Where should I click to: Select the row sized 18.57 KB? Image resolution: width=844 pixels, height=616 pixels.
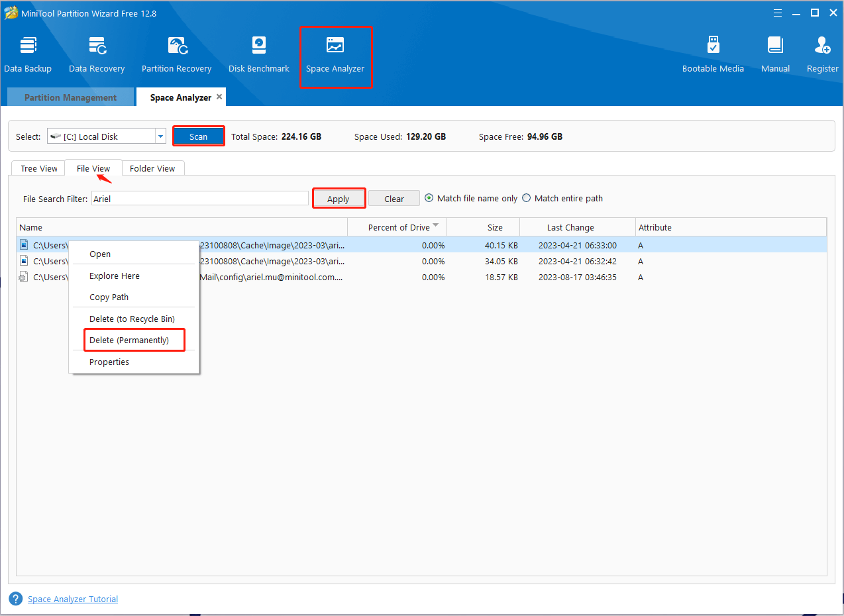pos(421,277)
